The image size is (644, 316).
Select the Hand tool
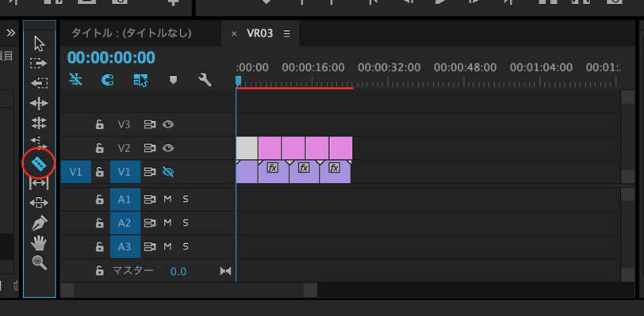[39, 243]
